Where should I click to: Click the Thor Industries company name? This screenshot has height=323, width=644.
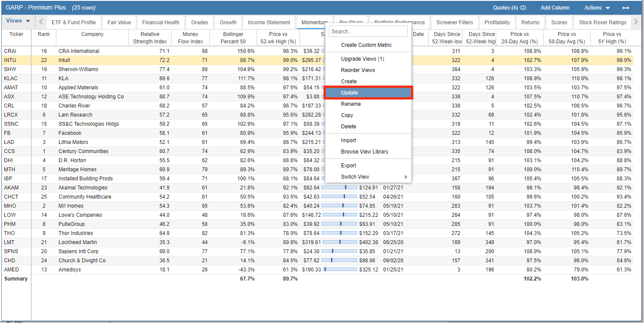76,233
